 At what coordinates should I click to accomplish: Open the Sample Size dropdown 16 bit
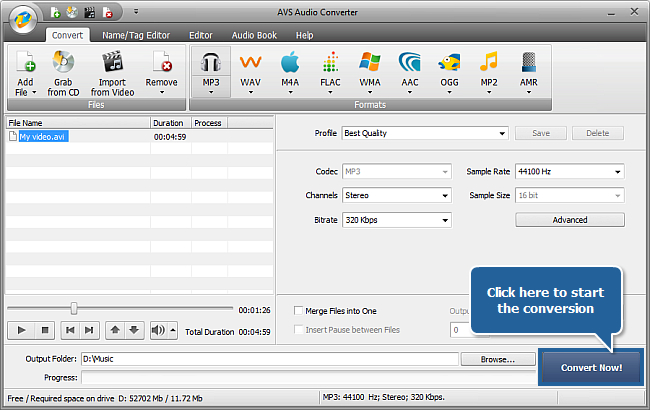[x=570, y=195]
